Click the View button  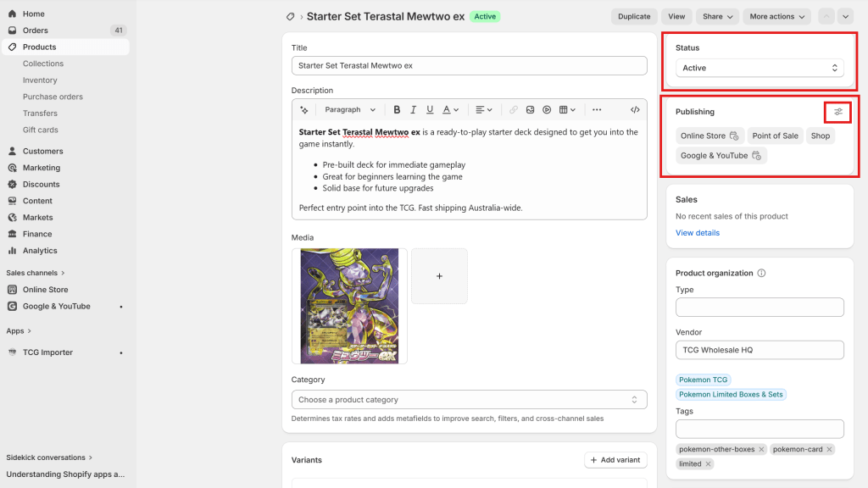(x=676, y=17)
